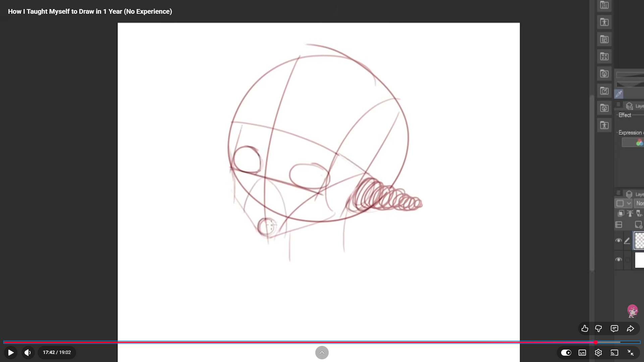Exit full screen mode

click(630, 353)
